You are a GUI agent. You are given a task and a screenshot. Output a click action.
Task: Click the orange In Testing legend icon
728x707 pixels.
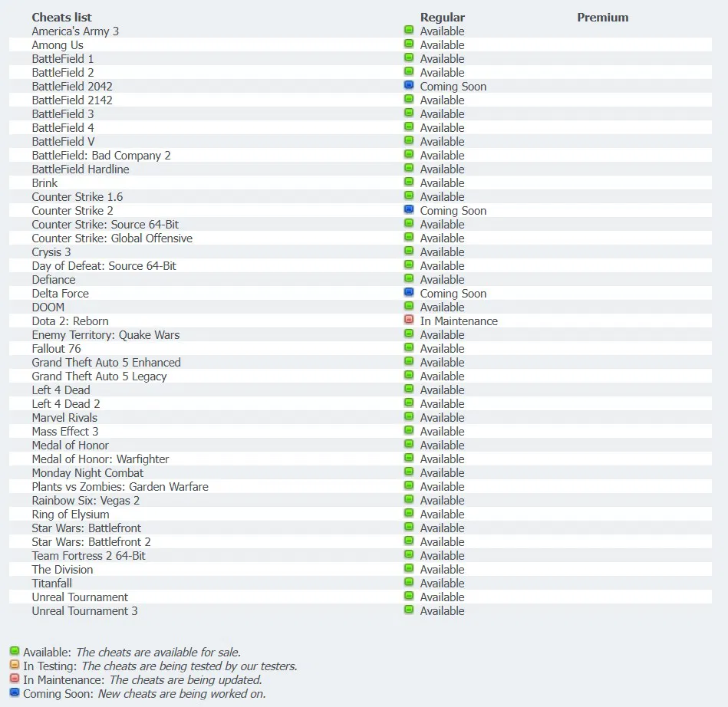pos(15,665)
